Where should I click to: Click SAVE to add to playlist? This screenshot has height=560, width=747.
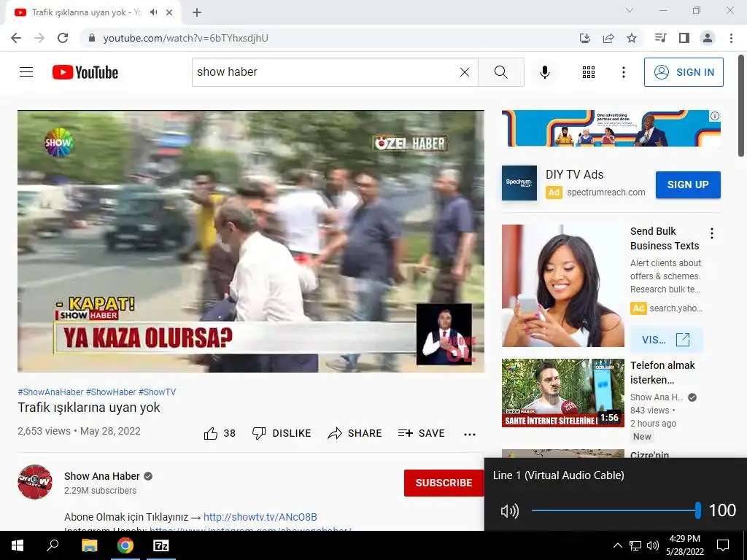click(x=421, y=433)
